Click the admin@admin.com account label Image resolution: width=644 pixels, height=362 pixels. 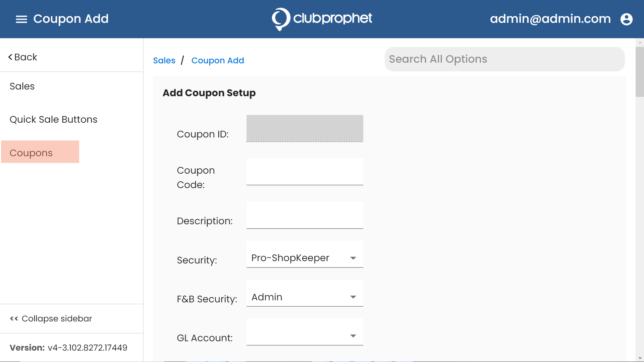[x=550, y=19]
